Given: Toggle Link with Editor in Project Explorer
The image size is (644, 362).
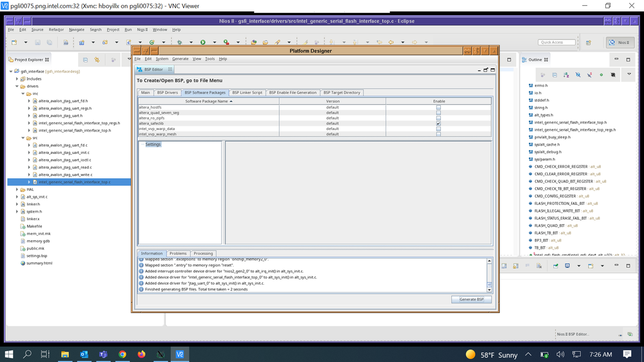Looking at the screenshot, I should [97, 60].
